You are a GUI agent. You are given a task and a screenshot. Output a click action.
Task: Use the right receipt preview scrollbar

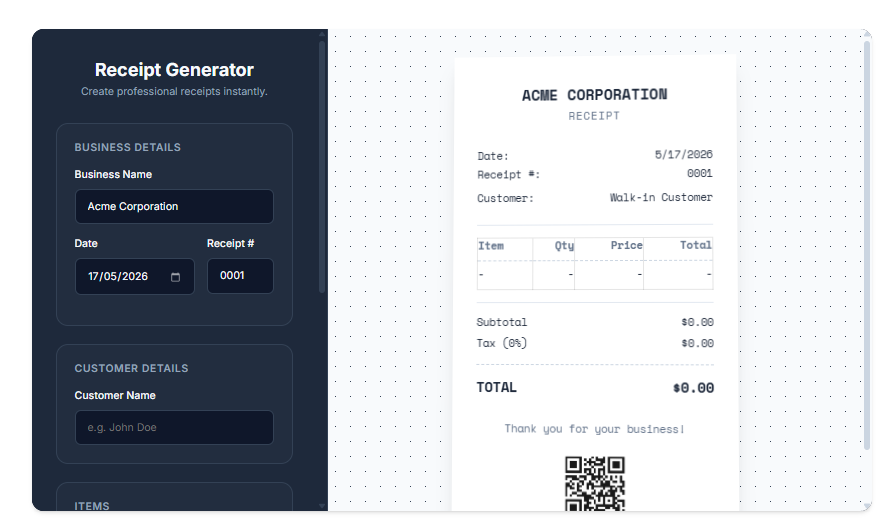tap(867, 244)
